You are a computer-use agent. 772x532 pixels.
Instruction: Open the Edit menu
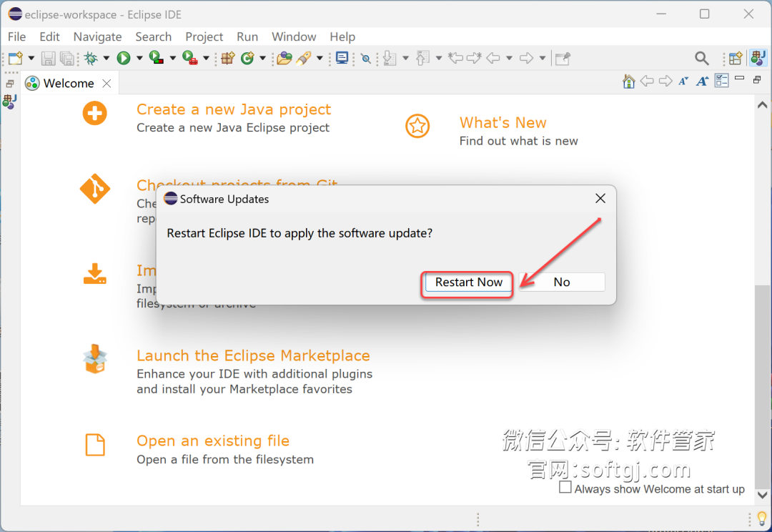[x=49, y=37]
